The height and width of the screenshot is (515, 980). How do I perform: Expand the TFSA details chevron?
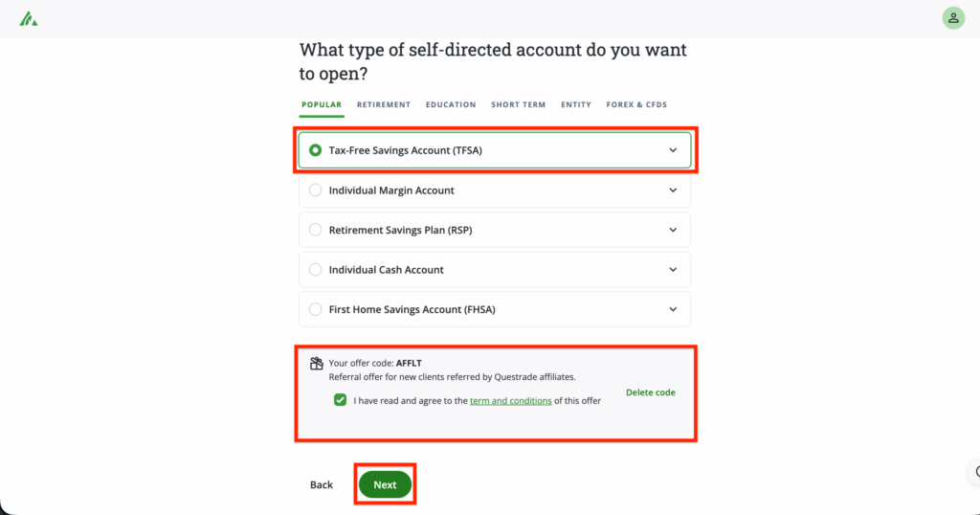pos(673,150)
